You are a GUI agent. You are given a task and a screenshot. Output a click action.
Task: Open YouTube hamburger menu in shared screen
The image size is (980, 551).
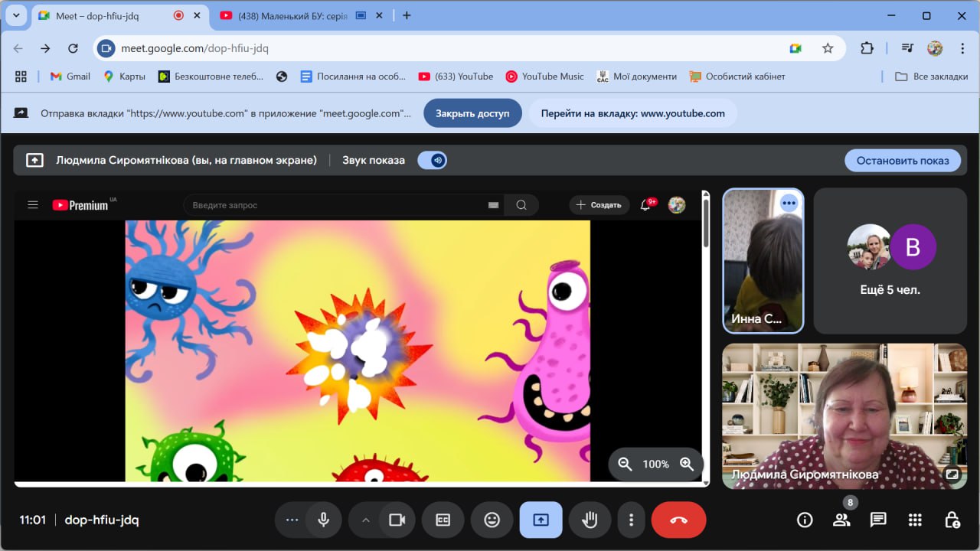33,204
